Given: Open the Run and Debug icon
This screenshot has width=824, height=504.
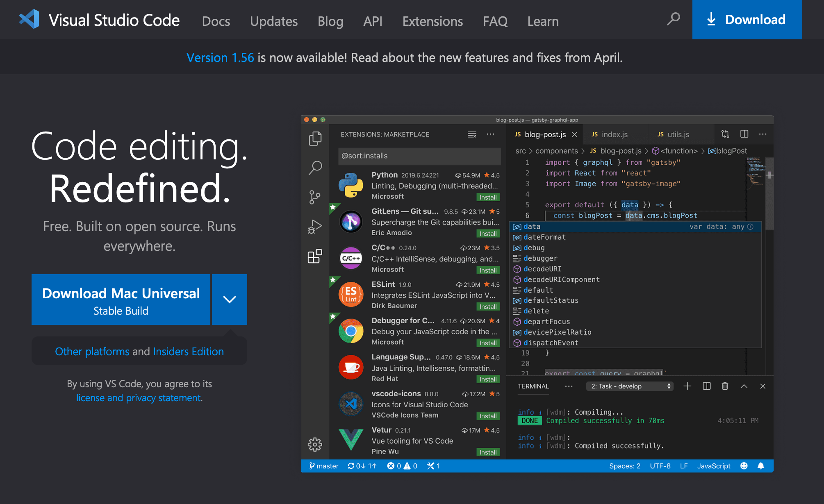Looking at the screenshot, I should coord(315,227).
